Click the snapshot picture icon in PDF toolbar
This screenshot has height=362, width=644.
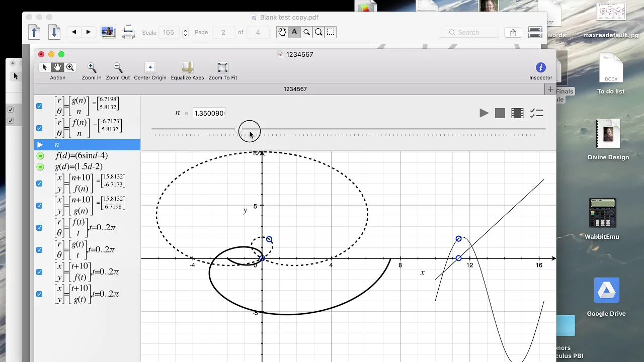coord(107,32)
